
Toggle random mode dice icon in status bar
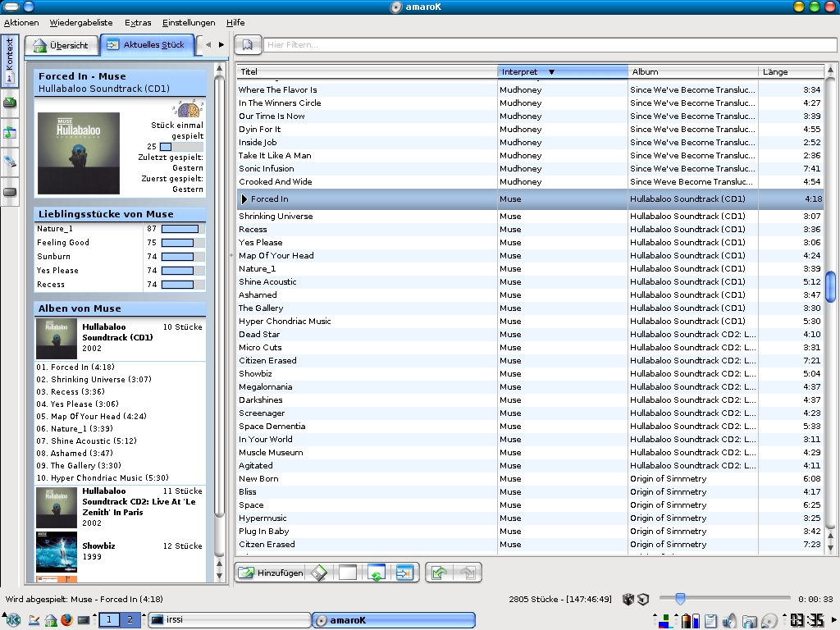click(x=628, y=600)
